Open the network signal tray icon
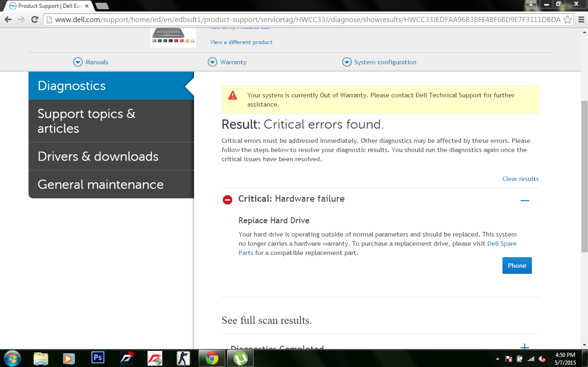 (x=531, y=359)
